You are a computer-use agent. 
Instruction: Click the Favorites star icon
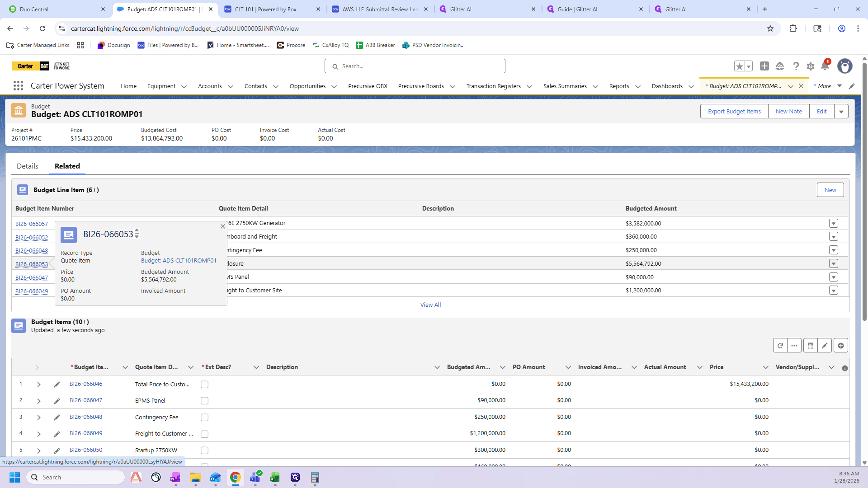click(x=739, y=66)
